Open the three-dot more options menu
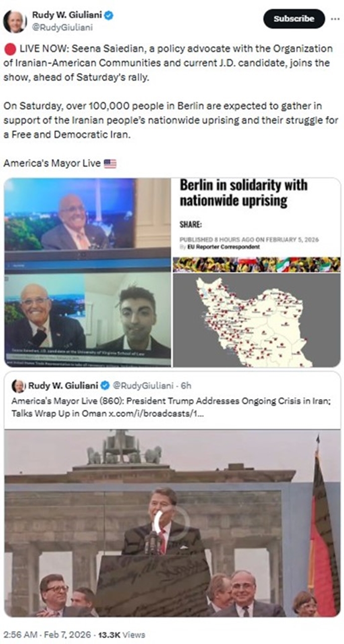The width and height of the screenshot is (344, 644). [x=335, y=19]
